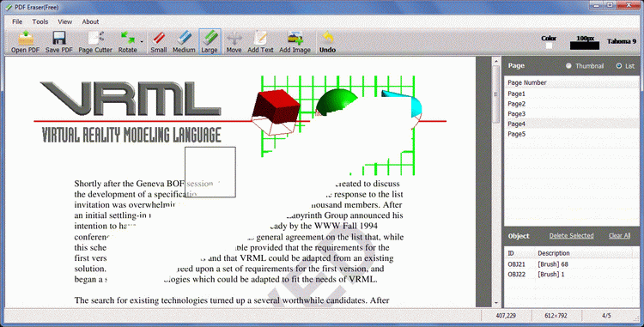This screenshot has width=644, height=327.
Task: Select the Medium eraser
Action: coord(184,42)
